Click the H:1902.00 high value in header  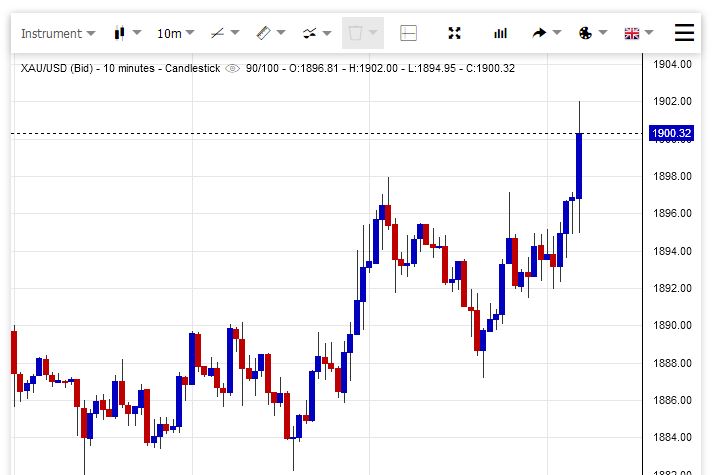373,68
